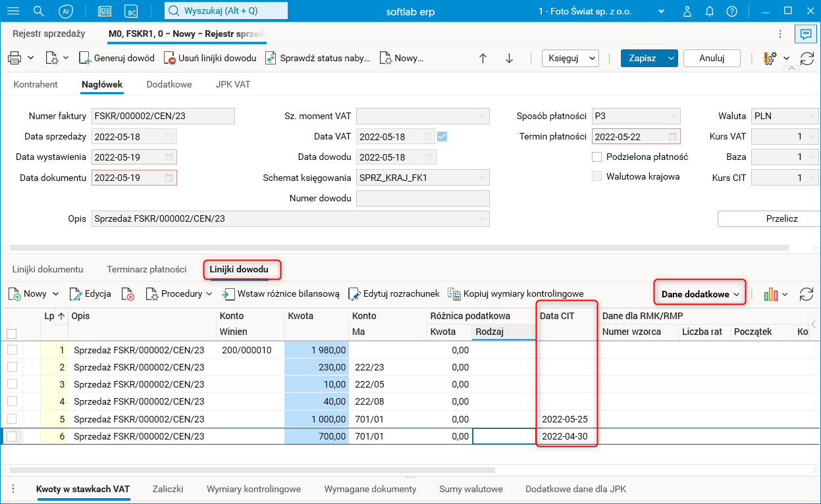
Task: Open the Terminarz płatności tab
Action: 146,269
